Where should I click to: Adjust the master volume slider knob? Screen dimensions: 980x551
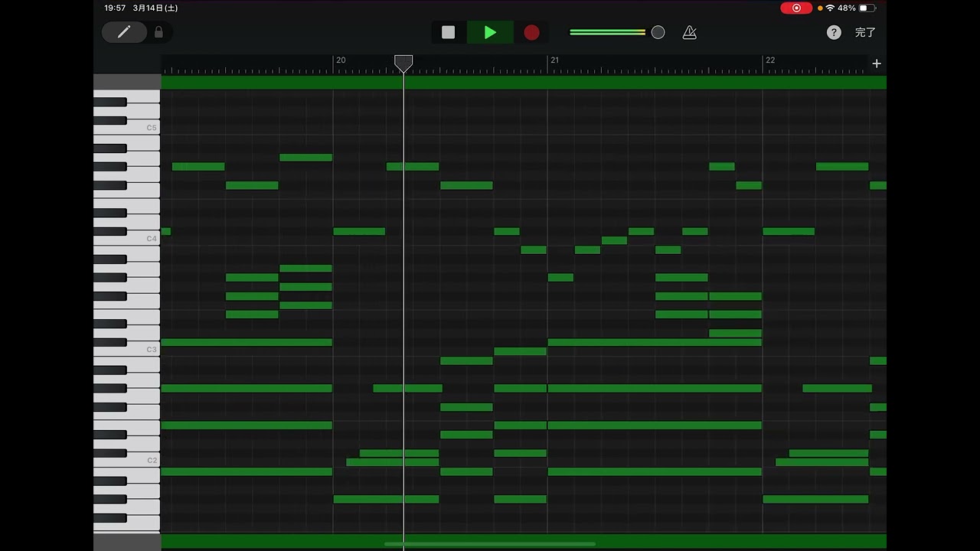(x=658, y=32)
